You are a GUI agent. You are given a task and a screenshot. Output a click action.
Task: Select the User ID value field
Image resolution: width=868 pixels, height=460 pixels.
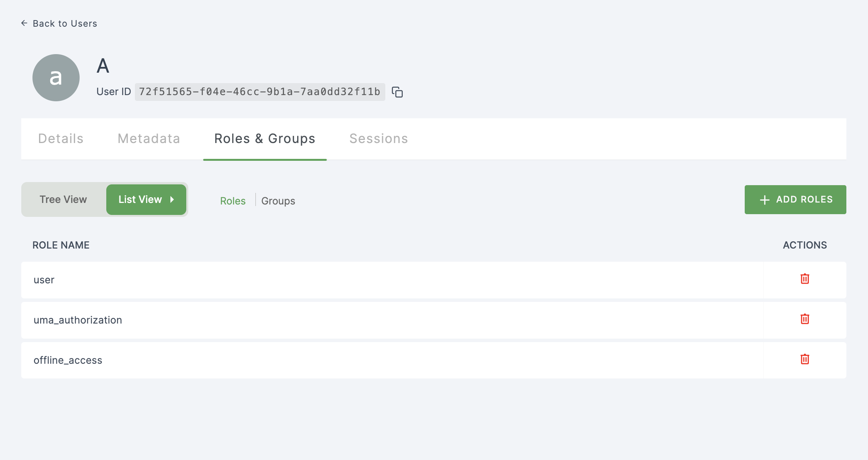tap(260, 92)
